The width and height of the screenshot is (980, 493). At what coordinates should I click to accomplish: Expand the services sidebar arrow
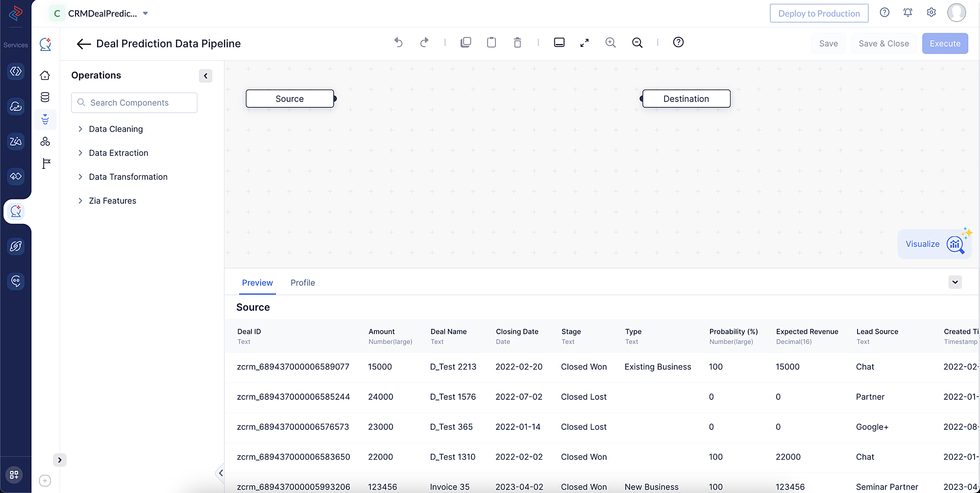coord(60,460)
